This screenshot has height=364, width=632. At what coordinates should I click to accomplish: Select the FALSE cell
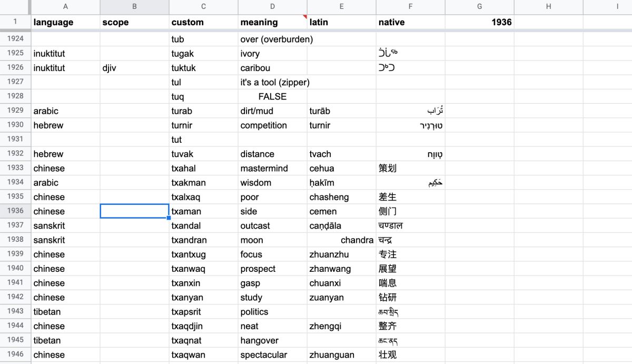tap(273, 96)
